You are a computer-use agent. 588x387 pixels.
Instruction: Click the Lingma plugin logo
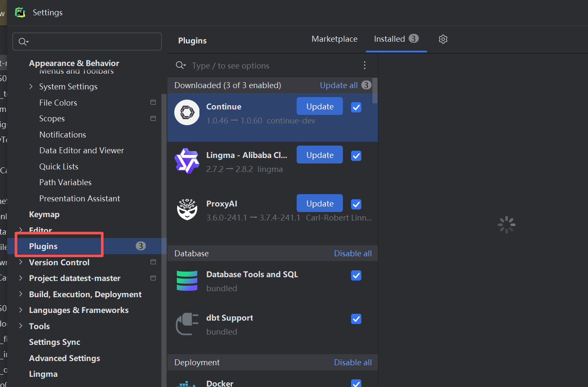click(x=187, y=161)
